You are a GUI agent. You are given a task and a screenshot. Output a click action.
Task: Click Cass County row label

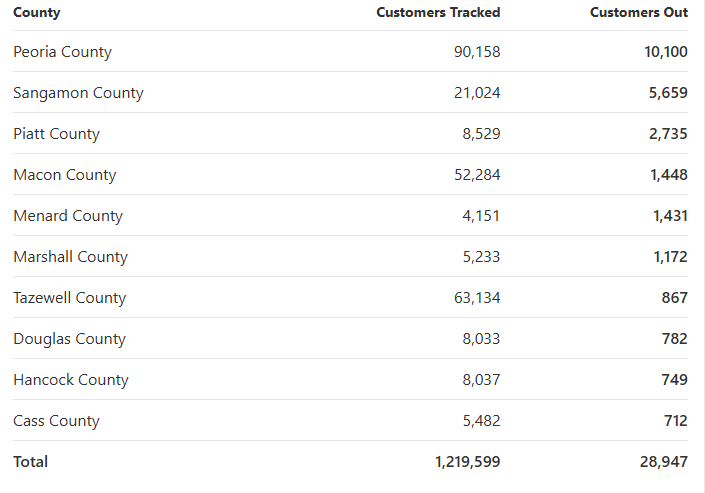point(56,421)
